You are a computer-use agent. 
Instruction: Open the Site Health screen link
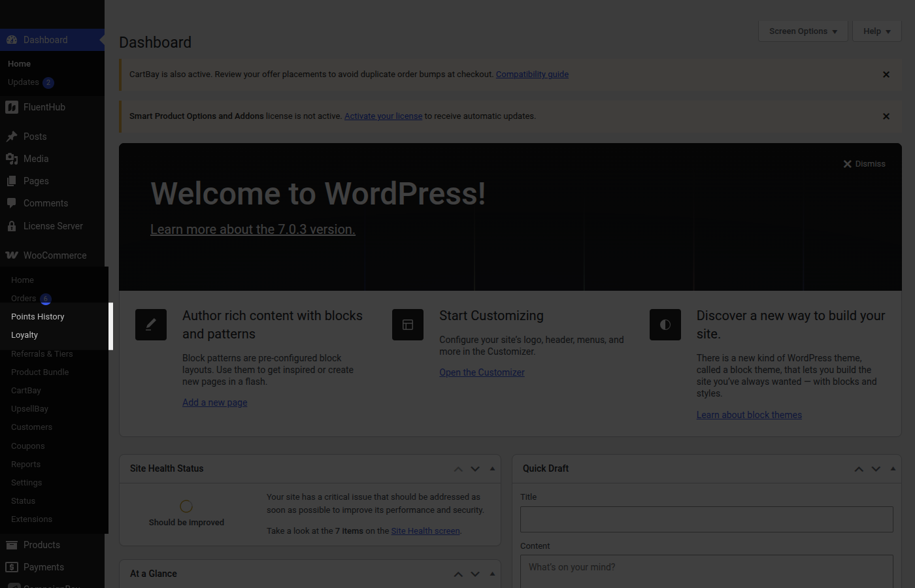[425, 531]
